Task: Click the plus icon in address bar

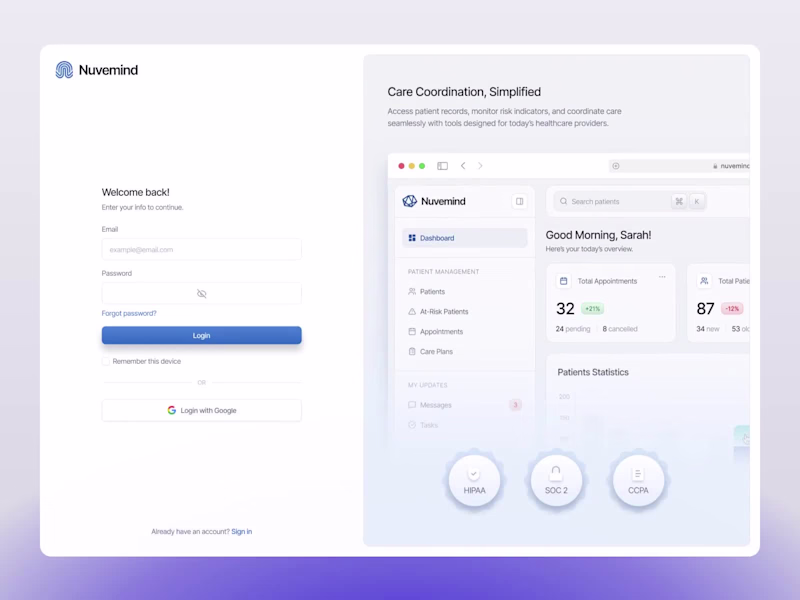Action: coord(616,166)
